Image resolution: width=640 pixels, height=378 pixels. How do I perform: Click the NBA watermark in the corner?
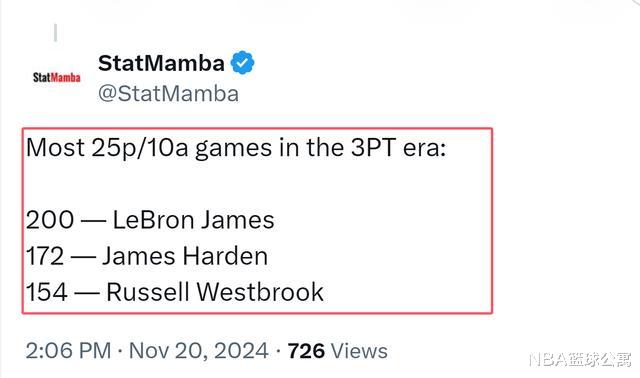point(580,359)
